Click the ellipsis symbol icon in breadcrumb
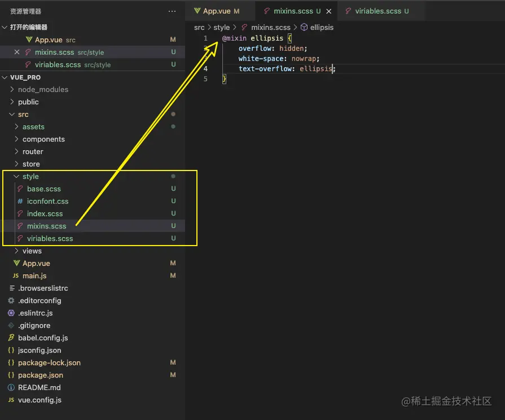Viewport: 505px width, 420px height. coord(304,28)
